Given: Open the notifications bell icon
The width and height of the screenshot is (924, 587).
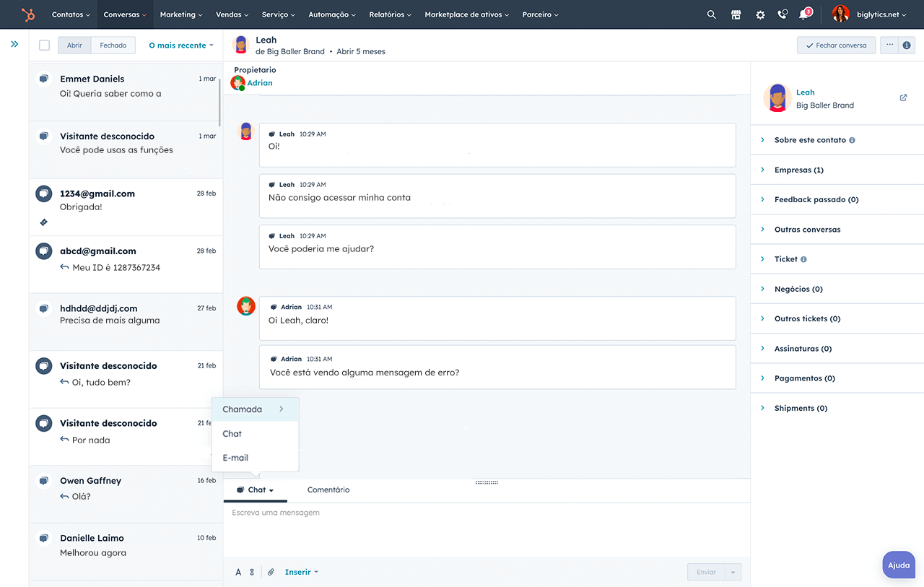Looking at the screenshot, I should 804,14.
